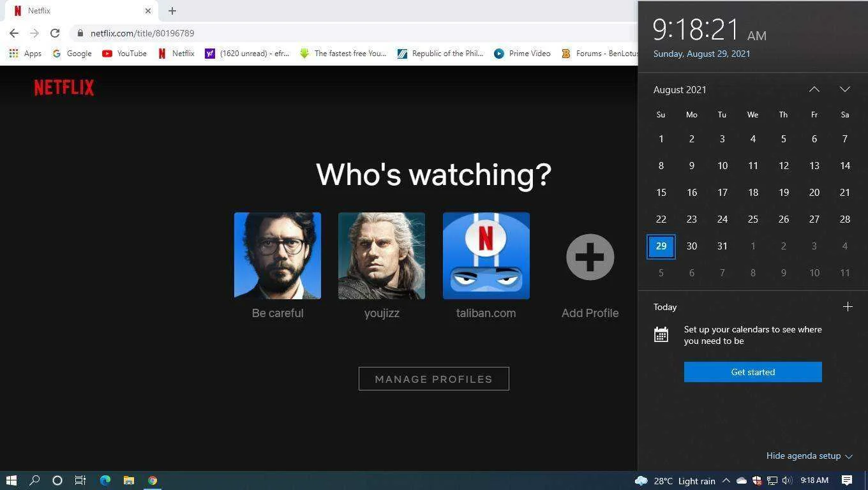Go to previous month in calendar
Screen dimensions: 868x490
(x=814, y=89)
